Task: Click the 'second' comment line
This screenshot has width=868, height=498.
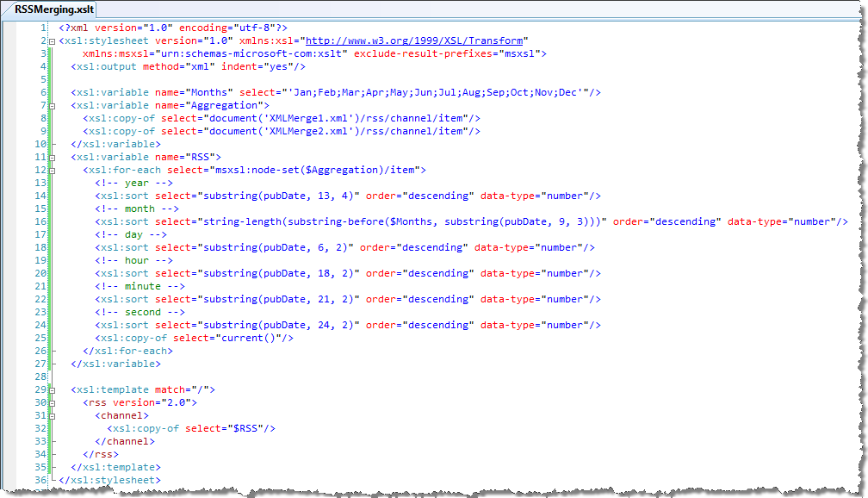Action: coord(139,312)
